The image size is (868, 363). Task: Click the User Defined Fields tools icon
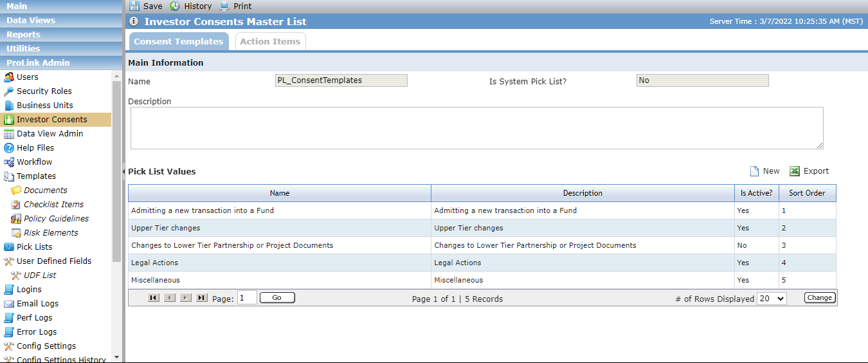(9, 261)
